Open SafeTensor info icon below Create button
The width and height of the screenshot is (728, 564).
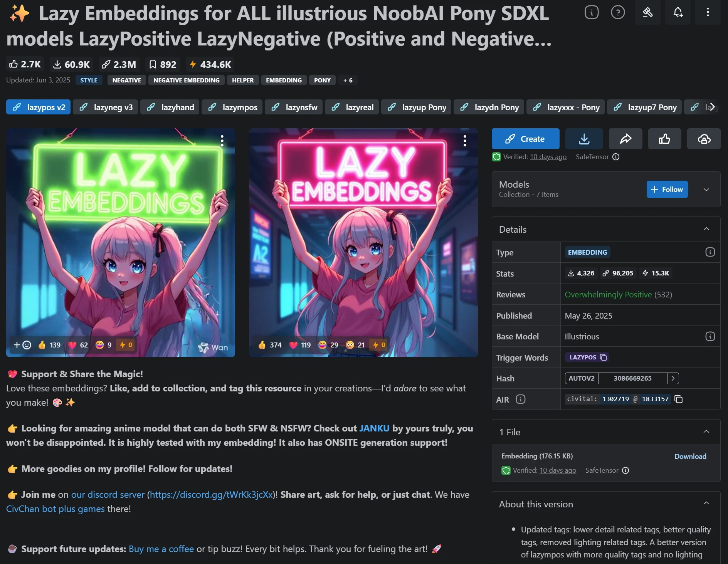(x=616, y=157)
